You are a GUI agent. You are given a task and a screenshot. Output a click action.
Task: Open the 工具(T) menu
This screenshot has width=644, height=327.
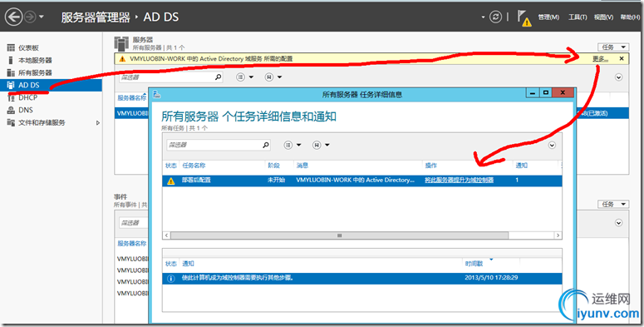click(x=577, y=17)
